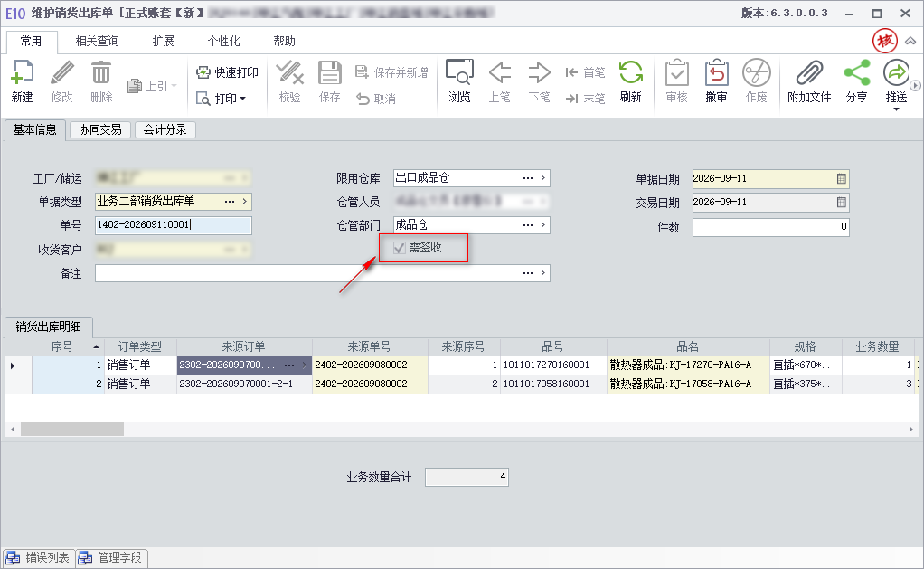The height and width of the screenshot is (569, 924).
Task: Expand the 单据类型 field arrow
Action: (x=244, y=201)
